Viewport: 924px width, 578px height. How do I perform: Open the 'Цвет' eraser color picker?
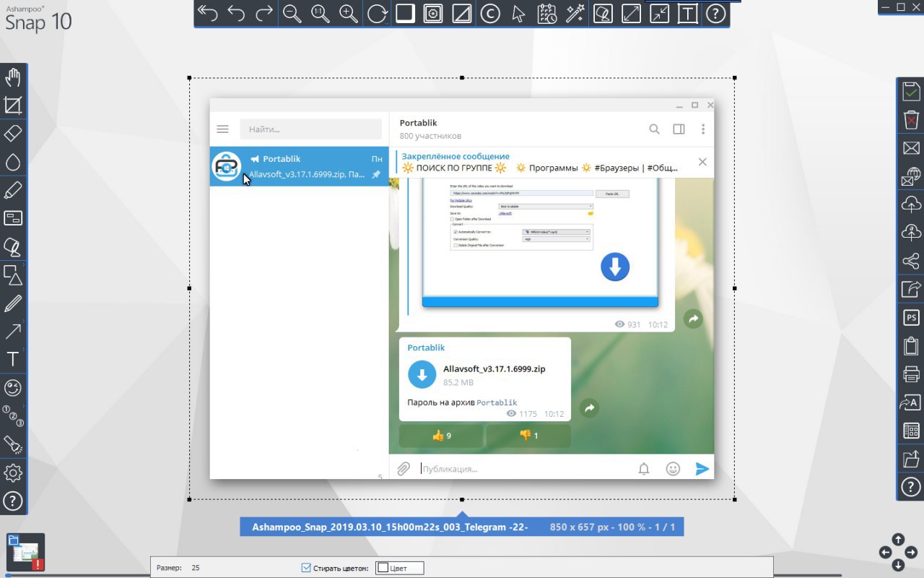coord(400,568)
